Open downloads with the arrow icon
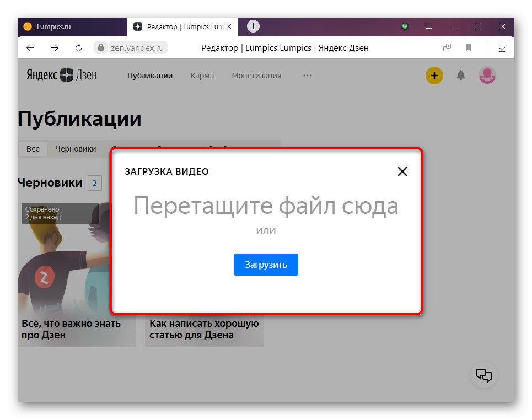Screen dimensions: 532x420 click(x=502, y=48)
